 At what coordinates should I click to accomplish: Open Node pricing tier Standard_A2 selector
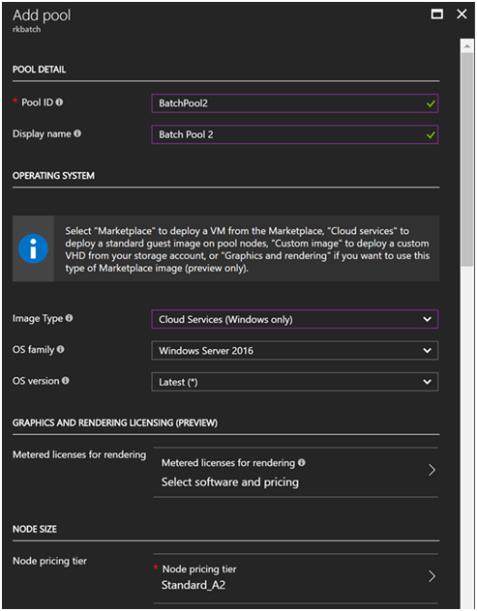tap(296, 578)
